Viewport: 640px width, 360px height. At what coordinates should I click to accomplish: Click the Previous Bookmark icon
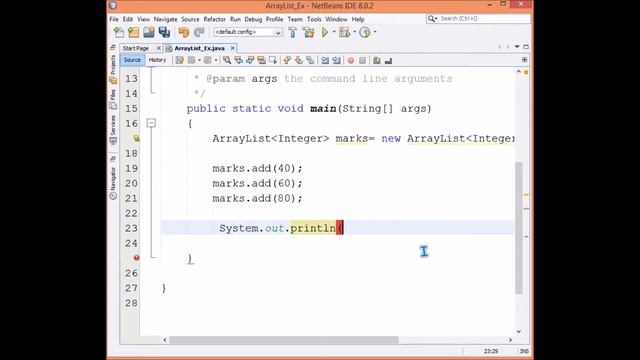tap(287, 60)
